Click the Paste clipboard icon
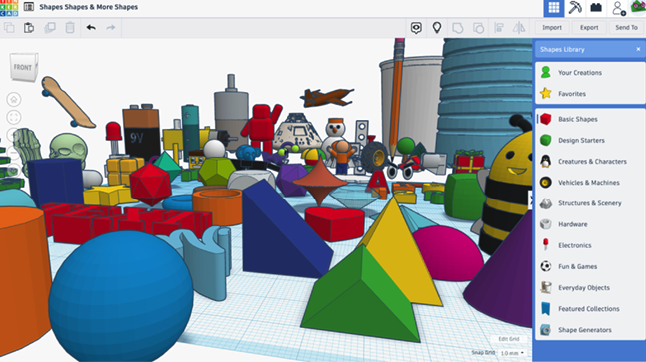This screenshot has width=646, height=362. tap(29, 28)
